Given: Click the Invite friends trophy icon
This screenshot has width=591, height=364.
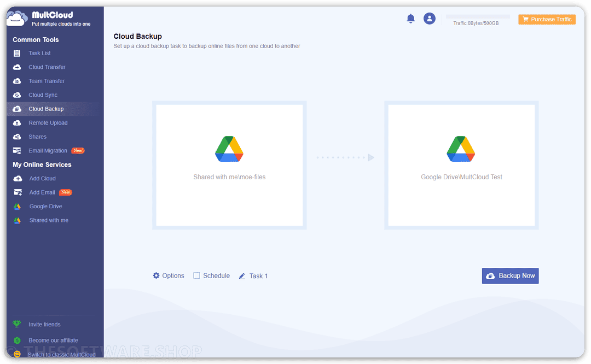Looking at the screenshot, I should tap(16, 324).
